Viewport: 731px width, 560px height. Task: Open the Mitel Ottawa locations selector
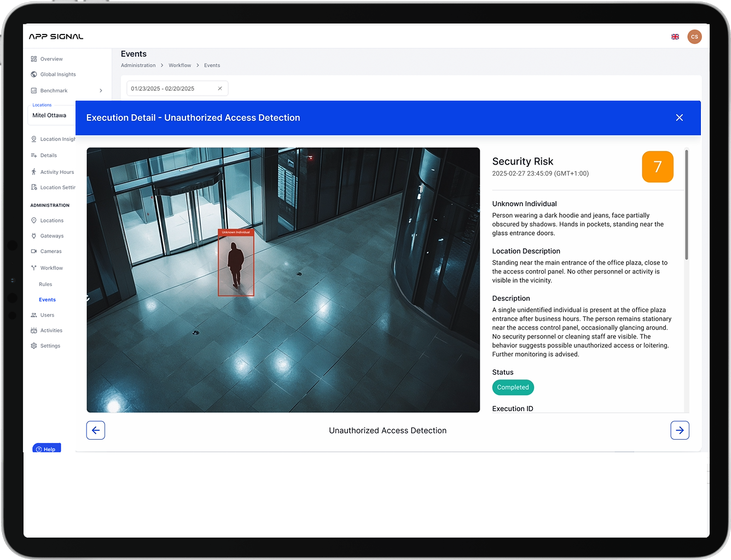click(50, 115)
